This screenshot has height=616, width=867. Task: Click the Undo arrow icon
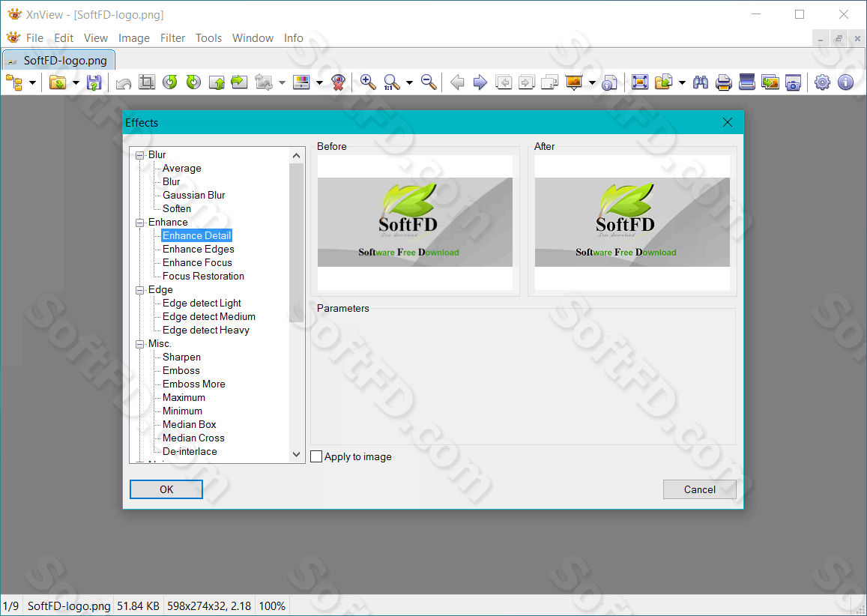pyautogui.click(x=124, y=83)
